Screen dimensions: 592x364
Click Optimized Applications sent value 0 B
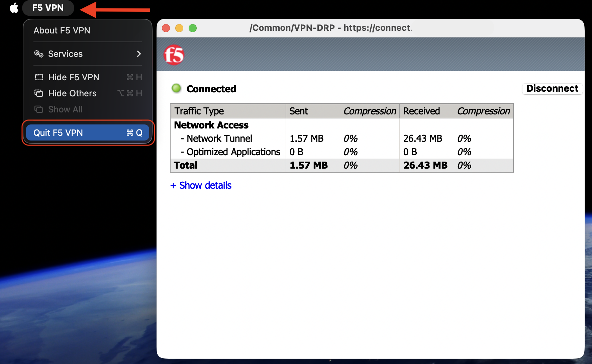coord(296,152)
